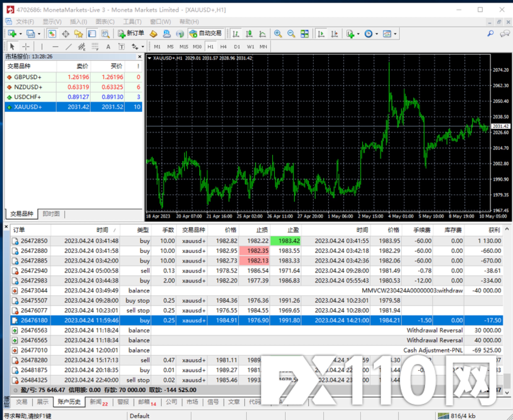Image resolution: width=513 pixels, height=420 pixels.
Task: Click the New Order (新订单) toolbar button
Action: [x=131, y=34]
